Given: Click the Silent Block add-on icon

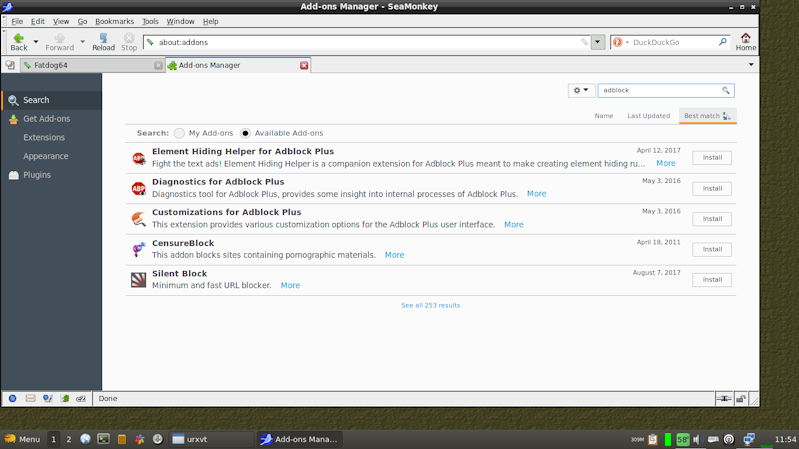Looking at the screenshot, I should pos(139,280).
